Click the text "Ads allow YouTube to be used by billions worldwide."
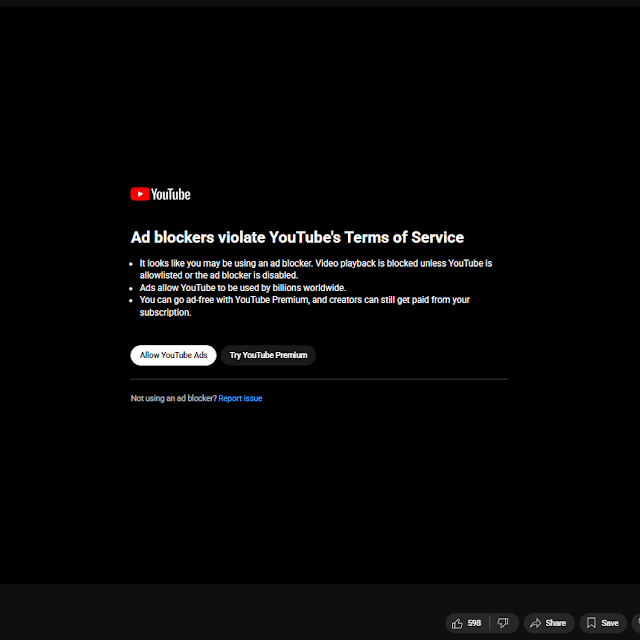The width and height of the screenshot is (640, 640). (243, 288)
